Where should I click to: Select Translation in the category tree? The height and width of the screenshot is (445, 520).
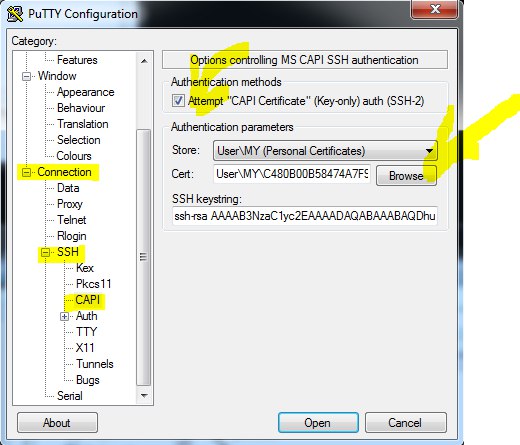[x=83, y=124]
